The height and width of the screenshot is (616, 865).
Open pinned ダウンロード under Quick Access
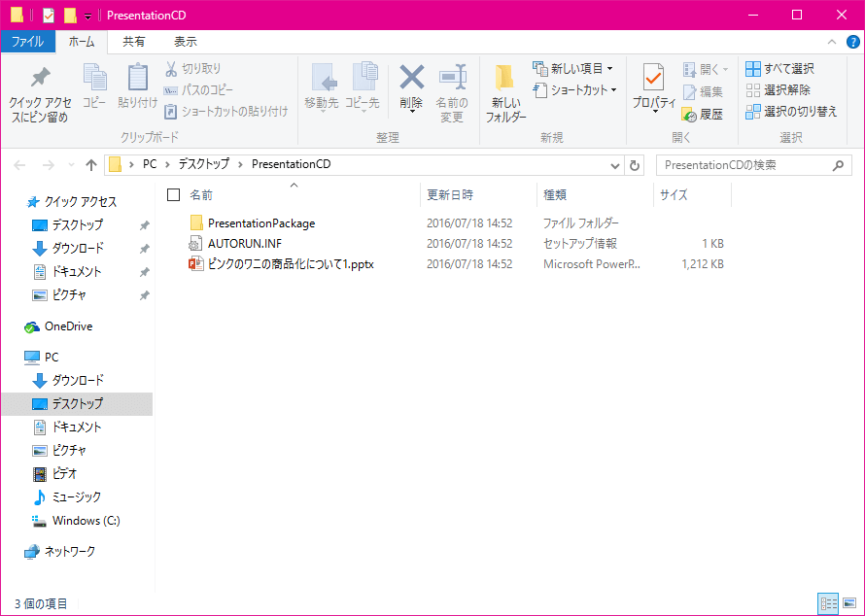coord(78,248)
